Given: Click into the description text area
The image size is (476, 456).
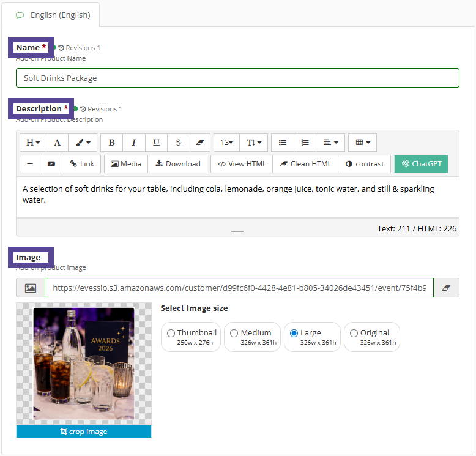Looking at the screenshot, I should [x=237, y=197].
